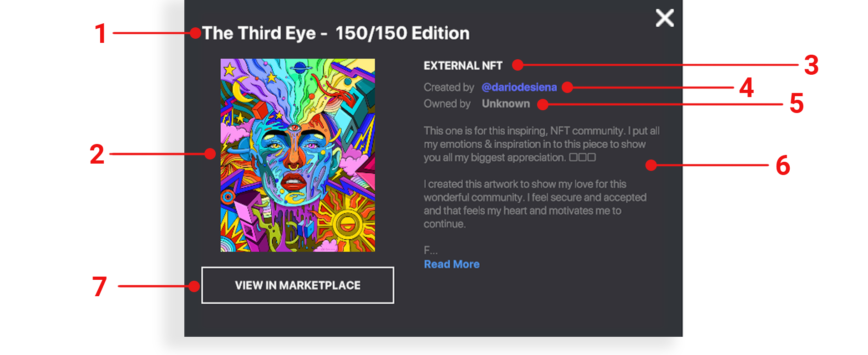The image size is (868, 355).
Task: Click the View in Marketplace button
Action: point(298,285)
